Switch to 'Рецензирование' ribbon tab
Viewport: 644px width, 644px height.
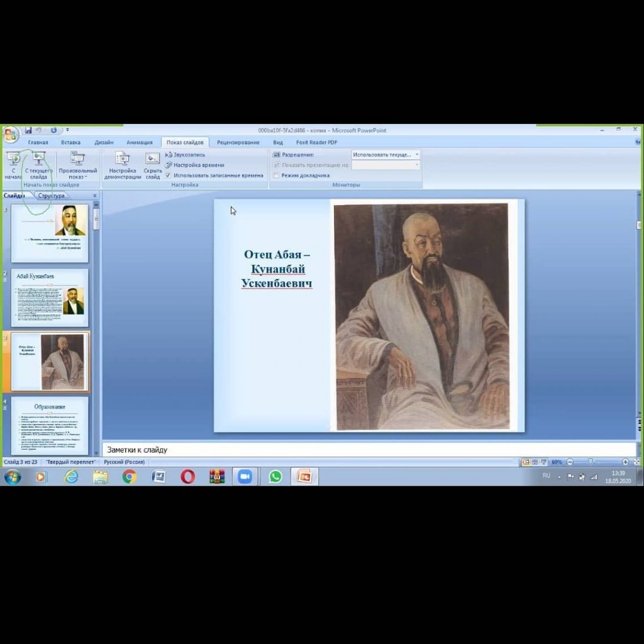[238, 143]
